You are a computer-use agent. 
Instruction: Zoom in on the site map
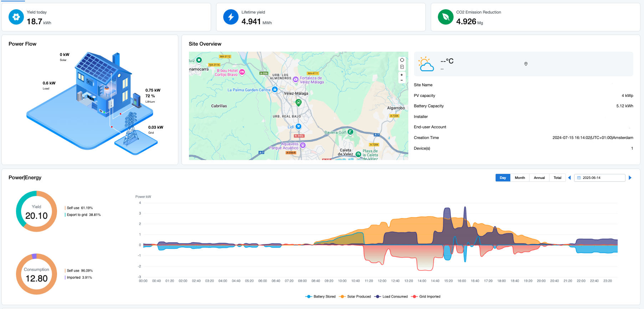coord(402,75)
